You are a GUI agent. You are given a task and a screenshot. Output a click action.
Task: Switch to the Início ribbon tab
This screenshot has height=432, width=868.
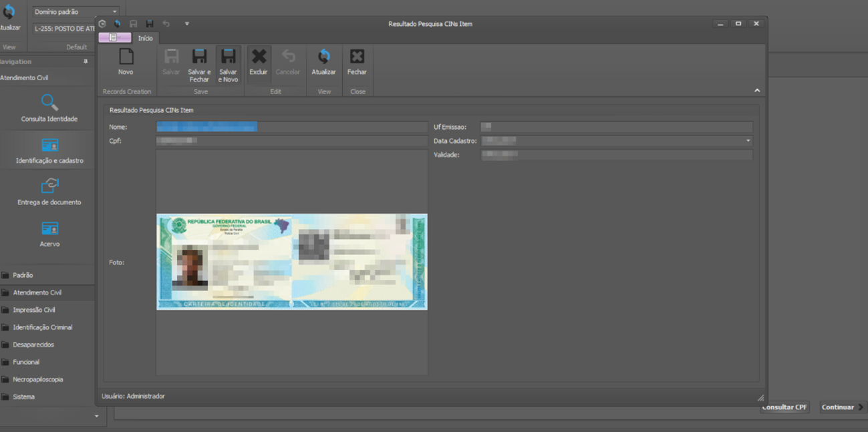coord(145,38)
